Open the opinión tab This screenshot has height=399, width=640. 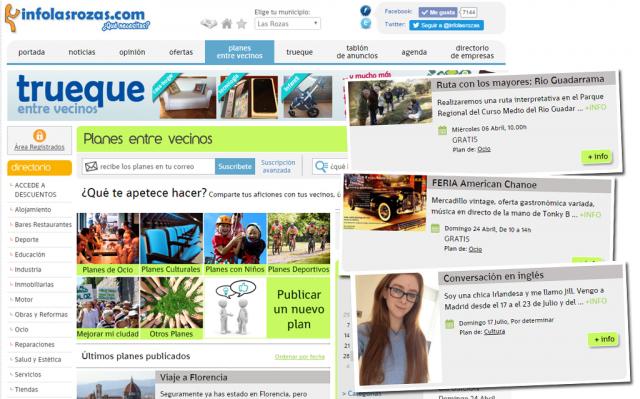tap(132, 52)
